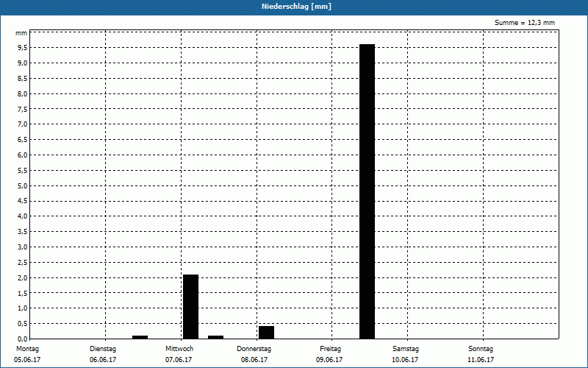This screenshot has width=588, height=368.
Task: Click the 9,5 axis value
Action: 23,48
